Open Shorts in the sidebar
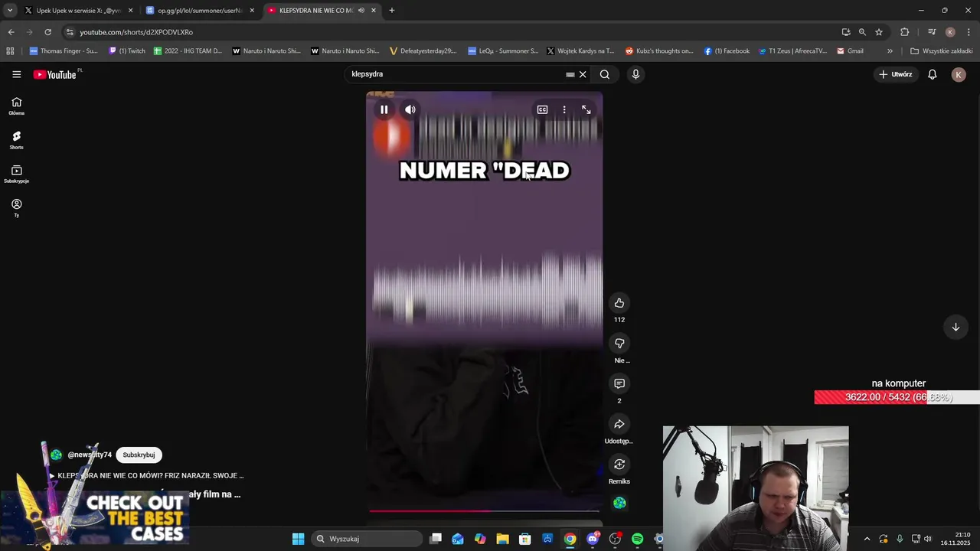980x551 pixels. click(x=16, y=140)
